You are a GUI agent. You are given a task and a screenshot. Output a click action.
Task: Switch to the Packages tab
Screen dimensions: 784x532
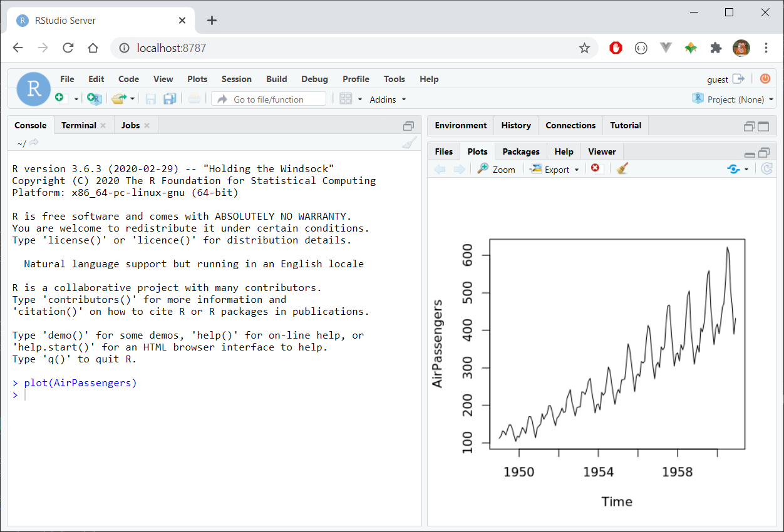coord(521,151)
